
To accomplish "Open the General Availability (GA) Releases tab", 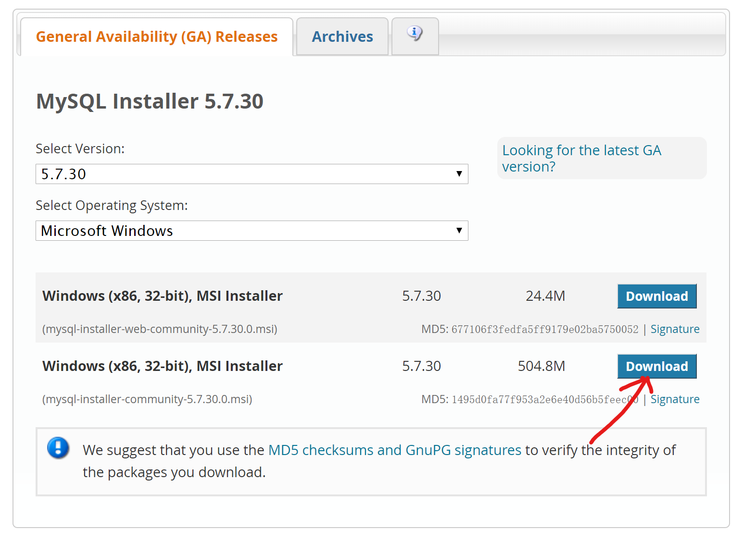I will click(x=157, y=37).
